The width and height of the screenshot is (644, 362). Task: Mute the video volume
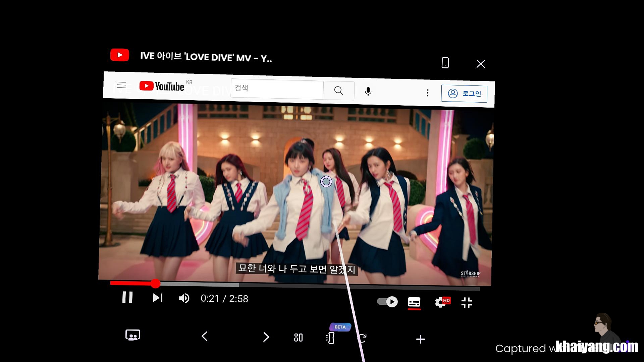[x=184, y=298]
